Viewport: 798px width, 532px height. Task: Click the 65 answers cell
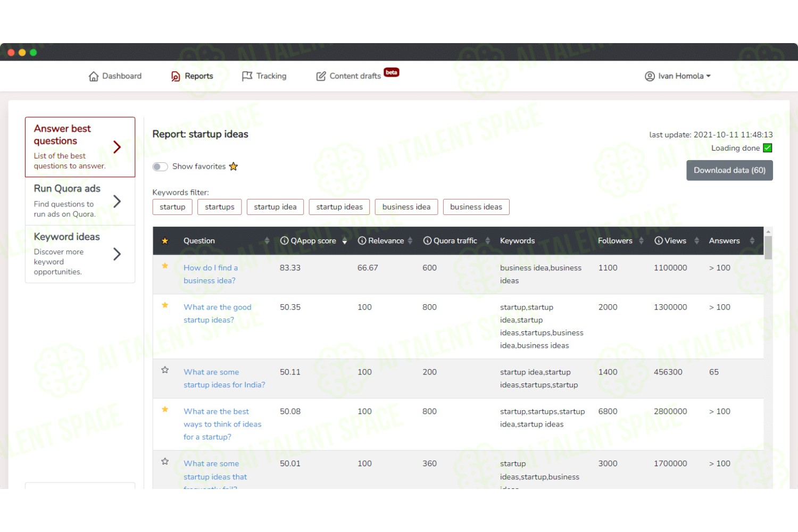tap(713, 372)
